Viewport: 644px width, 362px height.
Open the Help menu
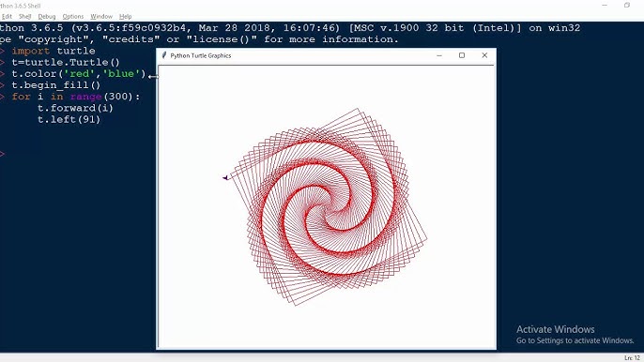[x=125, y=17]
